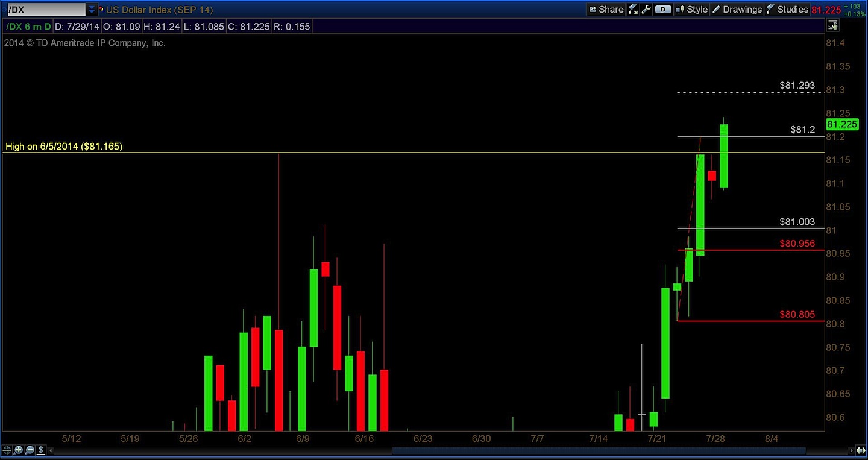The width and height of the screenshot is (868, 460).
Task: Toggle the dollar sign price mode icon
Action: 41,450
